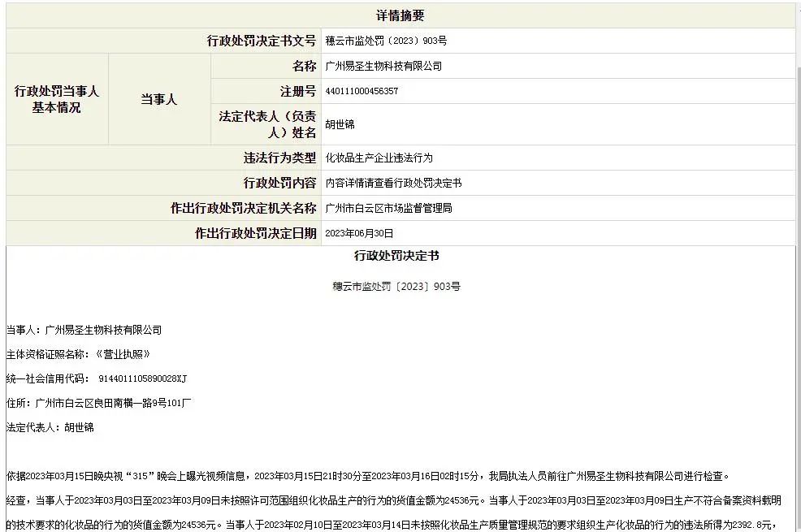Click the 行政处罚决定书 document heading

396,256
